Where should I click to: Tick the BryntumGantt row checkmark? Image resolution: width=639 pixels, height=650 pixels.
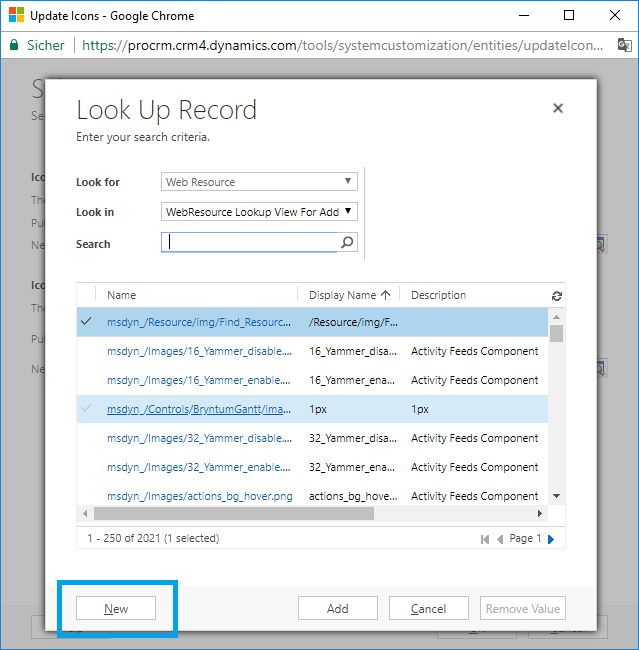pyautogui.click(x=86, y=409)
